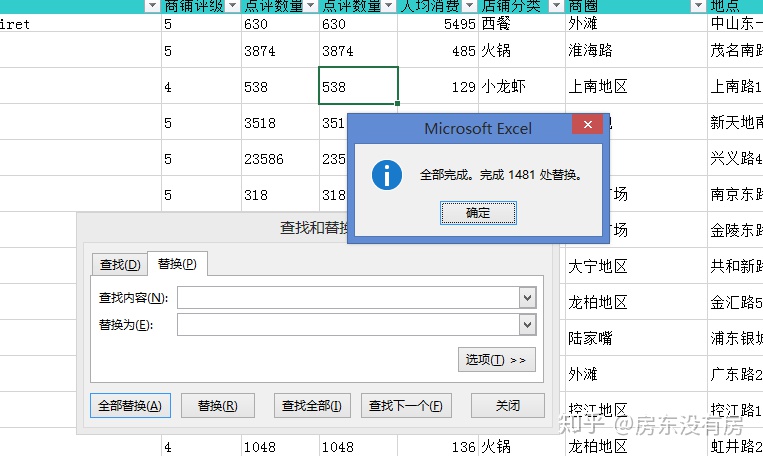Select the 陆家嘴 cell
The image size is (763, 456).
636,338
